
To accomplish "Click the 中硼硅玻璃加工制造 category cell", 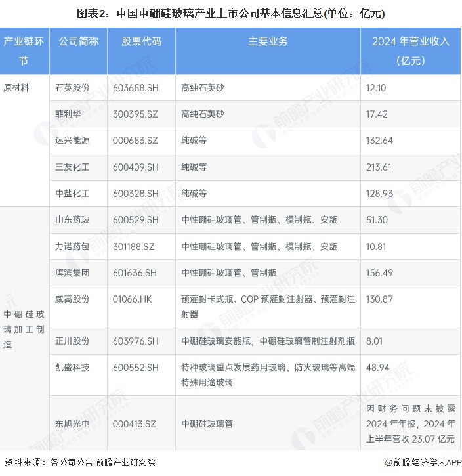I will [x=24, y=329].
